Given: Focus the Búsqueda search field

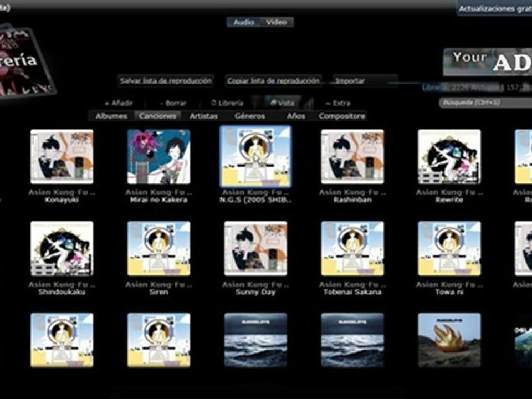Looking at the screenshot, I should tap(486, 102).
